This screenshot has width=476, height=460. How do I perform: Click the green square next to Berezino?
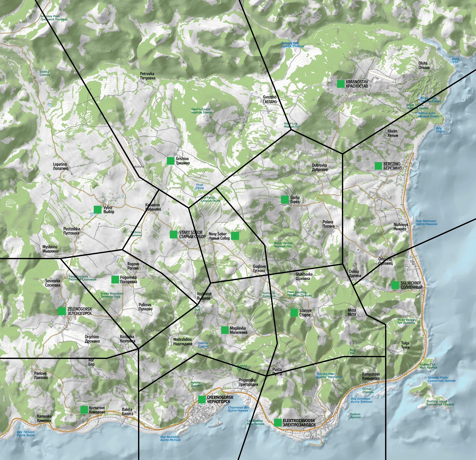point(378,166)
